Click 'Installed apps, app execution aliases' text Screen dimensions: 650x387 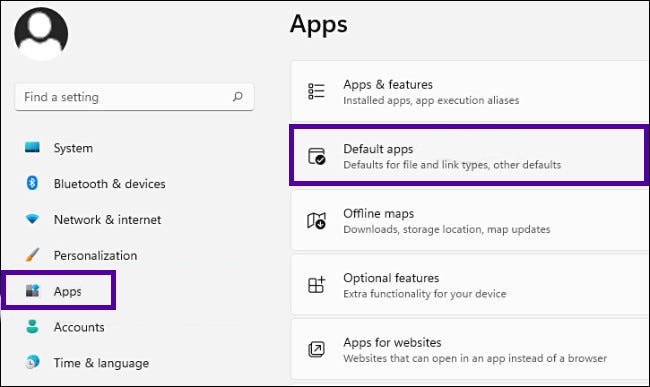coord(431,101)
